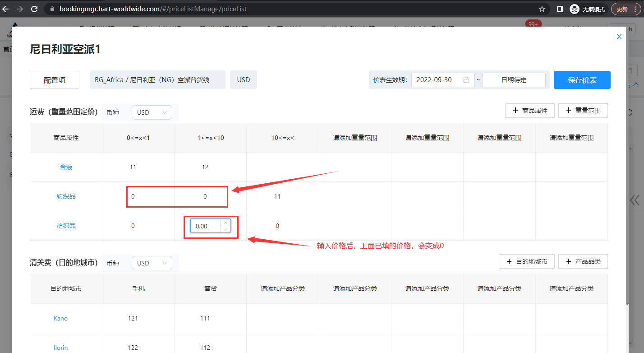Add a new 商品属性 row
Screen dimensions: 644x353
530,111
